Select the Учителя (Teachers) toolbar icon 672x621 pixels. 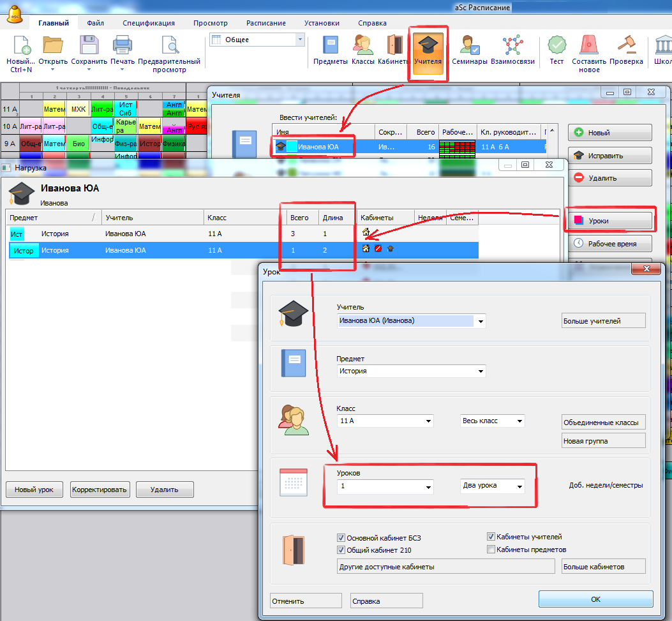[x=428, y=50]
